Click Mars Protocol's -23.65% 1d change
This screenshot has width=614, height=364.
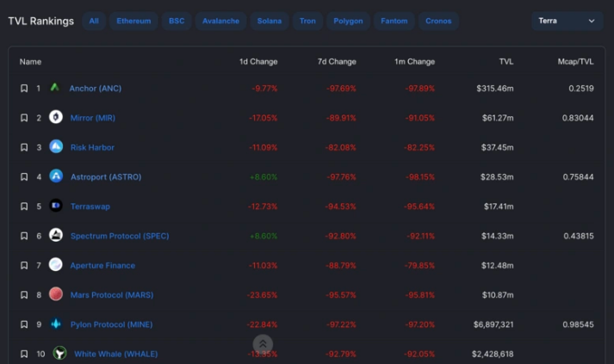(262, 294)
